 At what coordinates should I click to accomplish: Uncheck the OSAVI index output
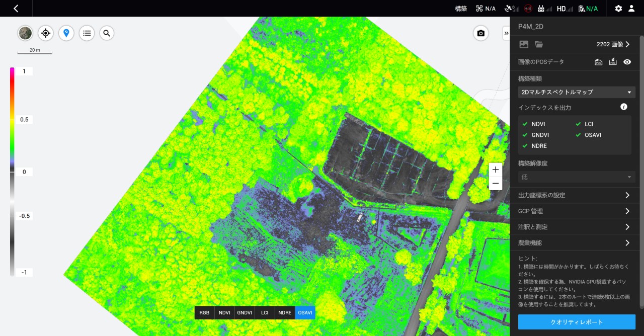[x=579, y=135]
